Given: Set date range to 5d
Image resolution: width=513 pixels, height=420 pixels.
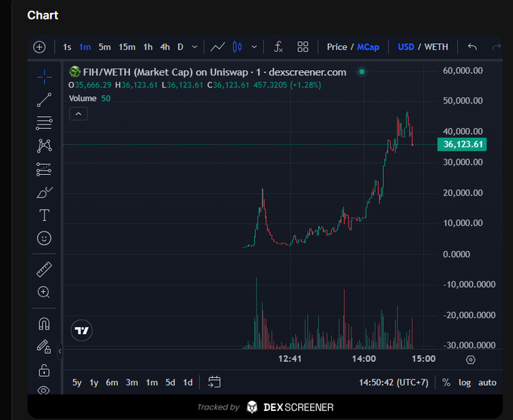Looking at the screenshot, I should (170, 382).
